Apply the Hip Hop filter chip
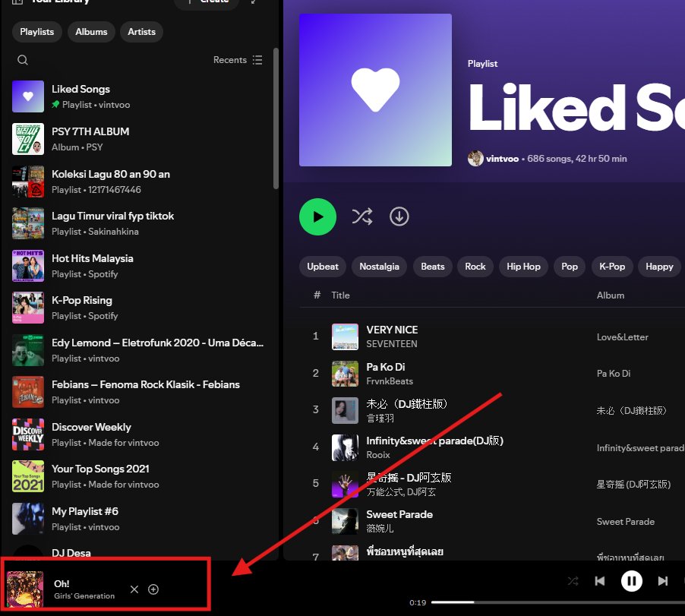This screenshot has width=685, height=616. pyautogui.click(x=523, y=267)
